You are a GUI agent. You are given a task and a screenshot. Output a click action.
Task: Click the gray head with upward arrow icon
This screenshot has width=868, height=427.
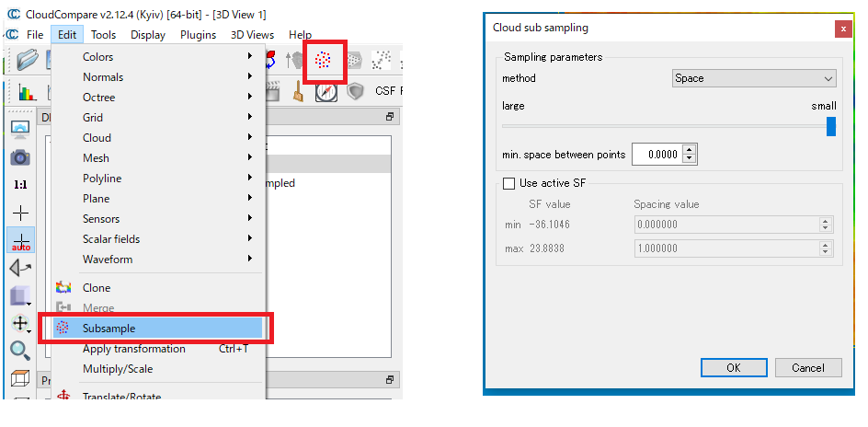296,59
